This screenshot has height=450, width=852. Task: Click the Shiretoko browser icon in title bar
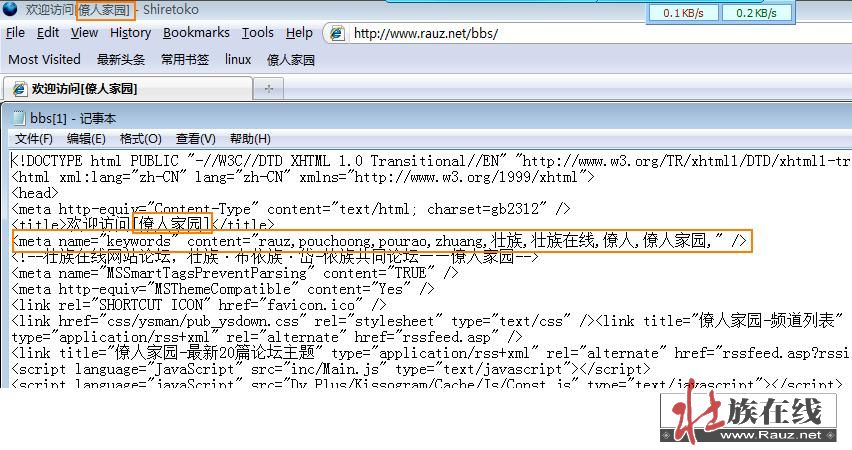11,11
